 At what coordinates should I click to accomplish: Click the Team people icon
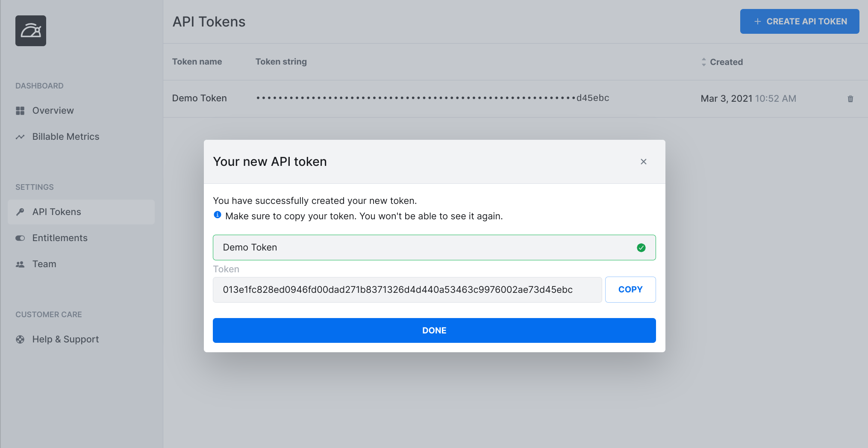pos(20,264)
